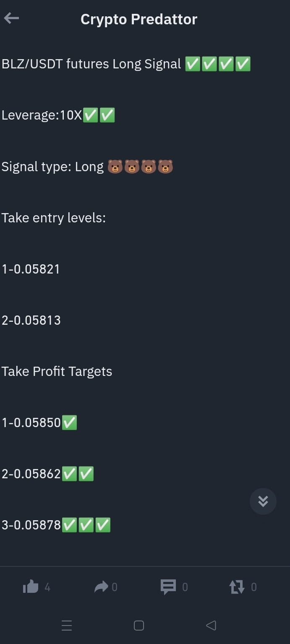Tap the like count showing 4

[x=47, y=587]
